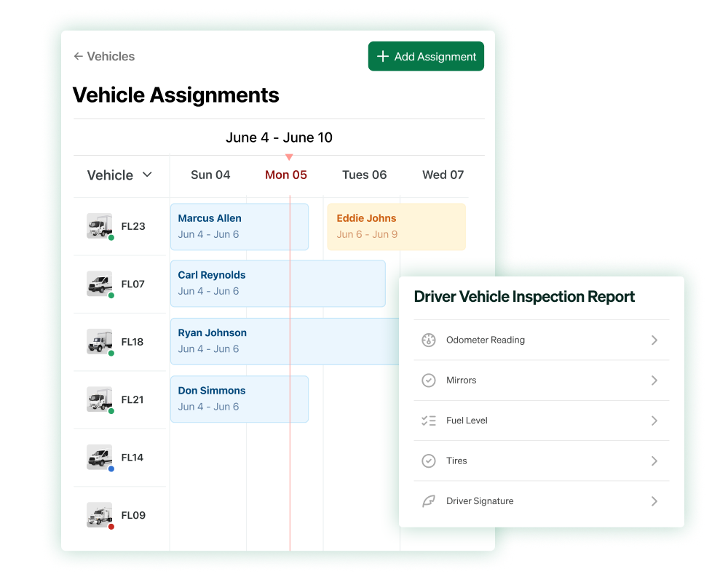Click the back arrow beside Vehicles
This screenshot has width=728, height=582.
(x=77, y=56)
